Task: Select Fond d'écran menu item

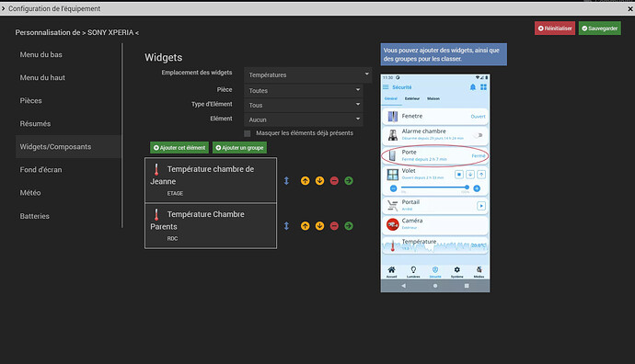Action: (x=40, y=170)
